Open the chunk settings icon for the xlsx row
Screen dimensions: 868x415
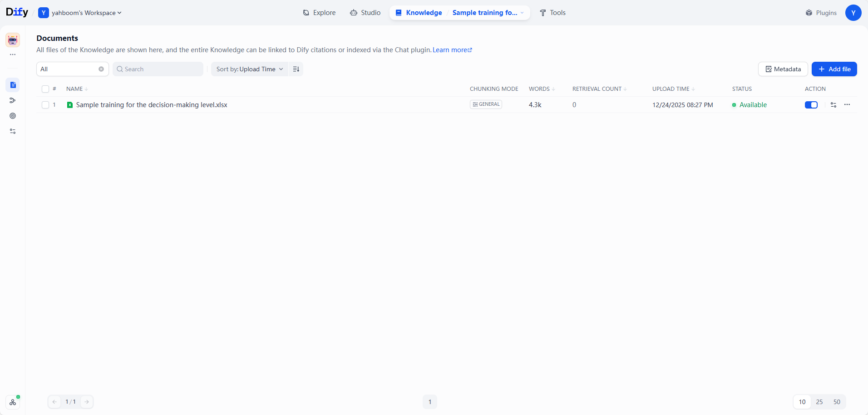point(833,105)
